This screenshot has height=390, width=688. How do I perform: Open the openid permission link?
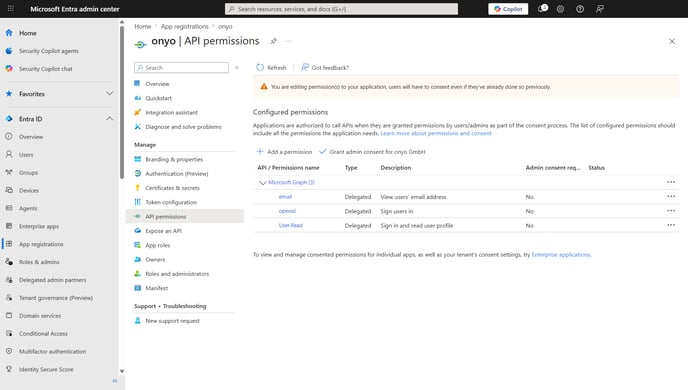coord(287,211)
